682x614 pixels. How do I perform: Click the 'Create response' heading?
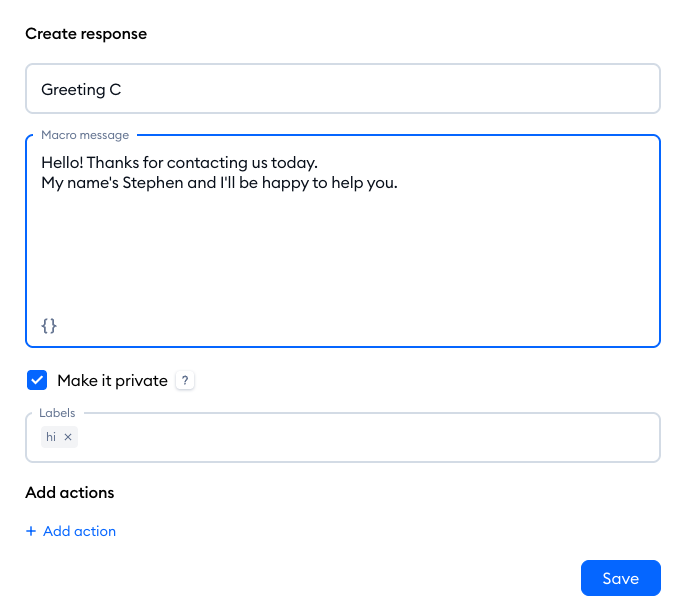pyautogui.click(x=86, y=34)
